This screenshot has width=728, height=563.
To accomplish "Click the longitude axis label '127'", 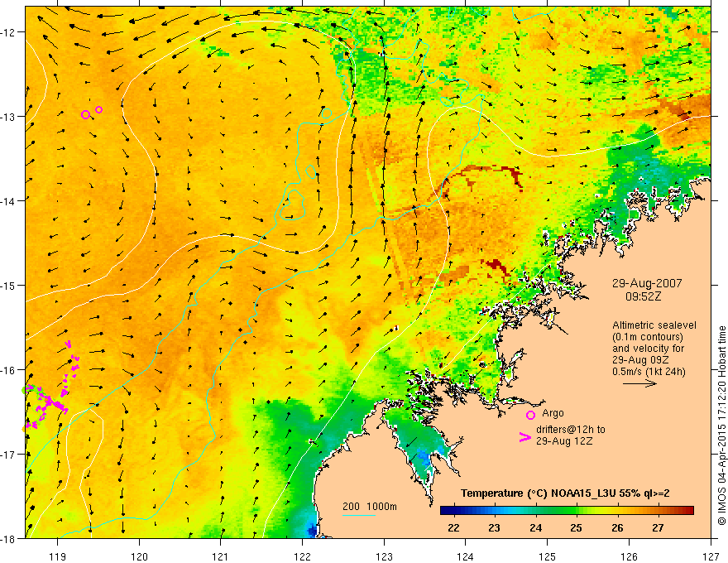I will [x=711, y=556].
